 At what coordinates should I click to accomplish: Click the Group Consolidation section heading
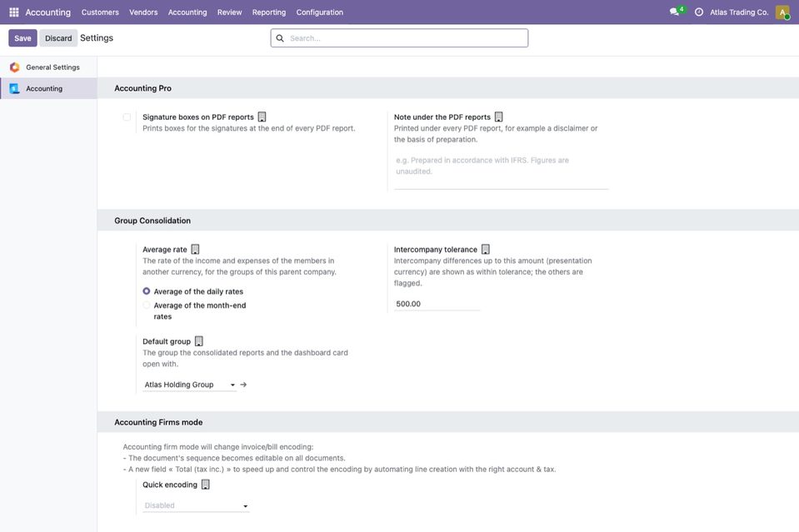(x=152, y=221)
